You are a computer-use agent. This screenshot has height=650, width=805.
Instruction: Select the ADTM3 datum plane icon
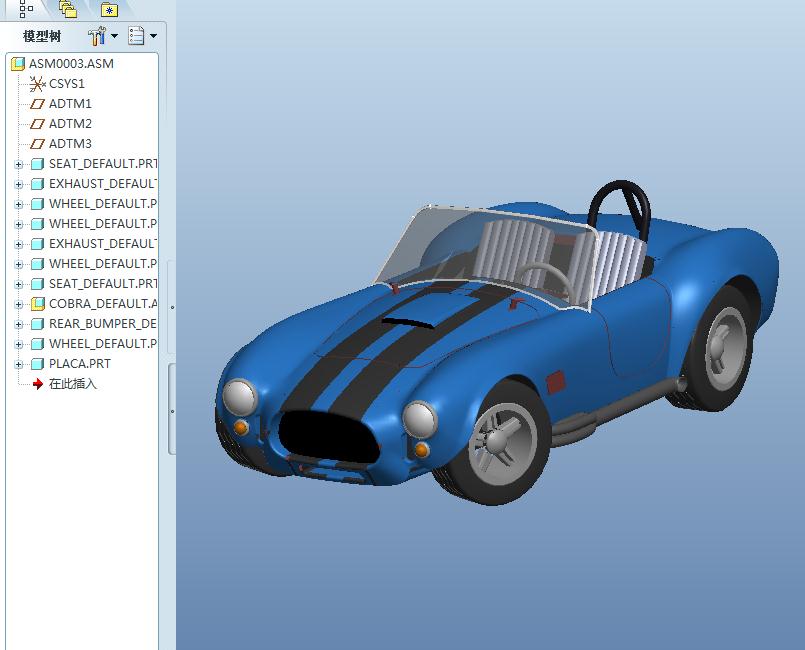pos(38,144)
